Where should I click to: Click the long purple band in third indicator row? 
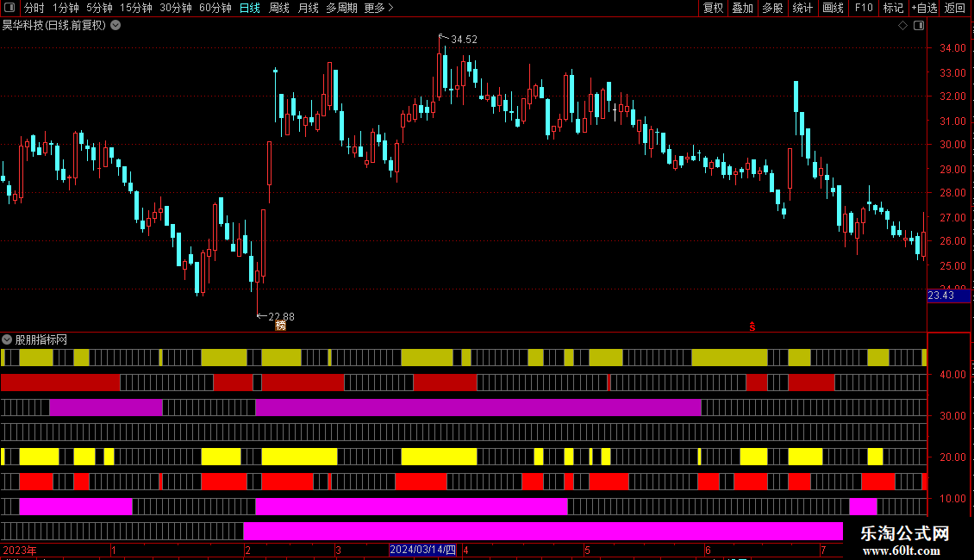(478, 408)
